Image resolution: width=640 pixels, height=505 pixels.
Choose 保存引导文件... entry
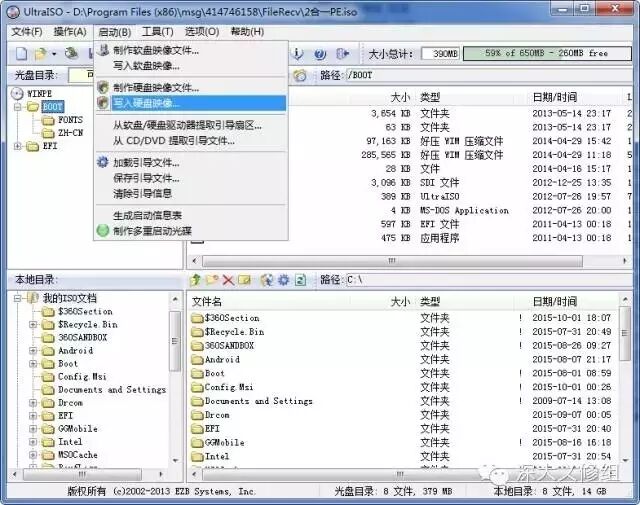[191, 178]
